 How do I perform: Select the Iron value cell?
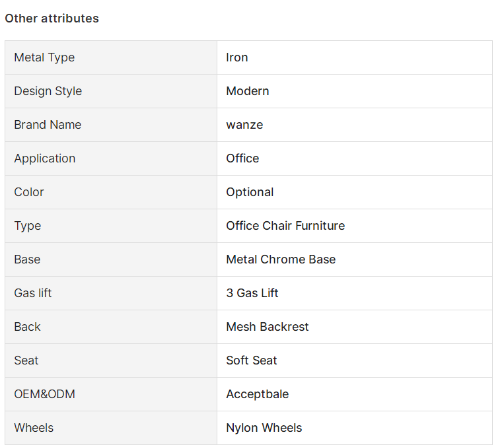pyautogui.click(x=237, y=57)
